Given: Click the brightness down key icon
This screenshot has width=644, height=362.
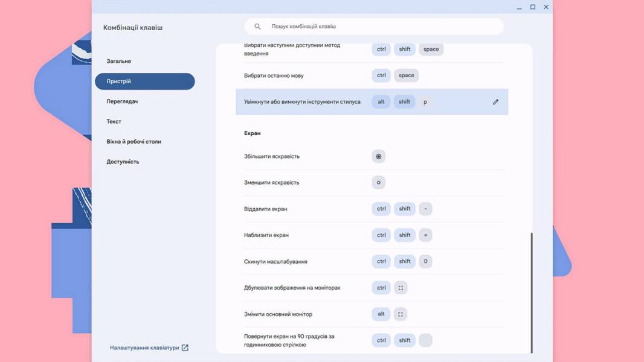Looking at the screenshot, I should tap(378, 182).
